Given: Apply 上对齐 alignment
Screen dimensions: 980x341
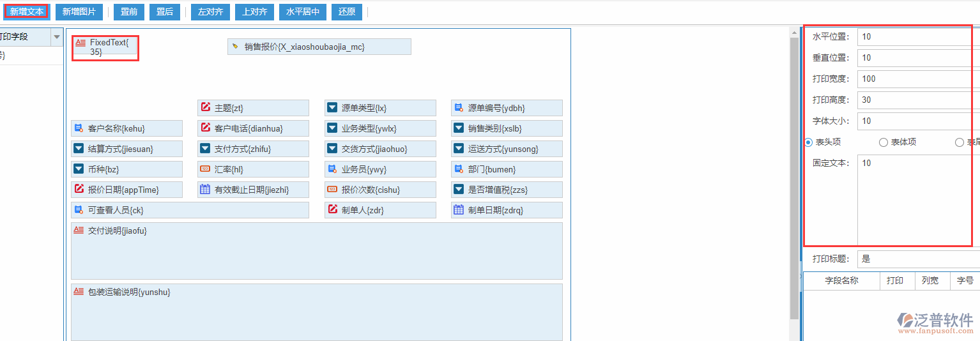Looking at the screenshot, I should [254, 11].
